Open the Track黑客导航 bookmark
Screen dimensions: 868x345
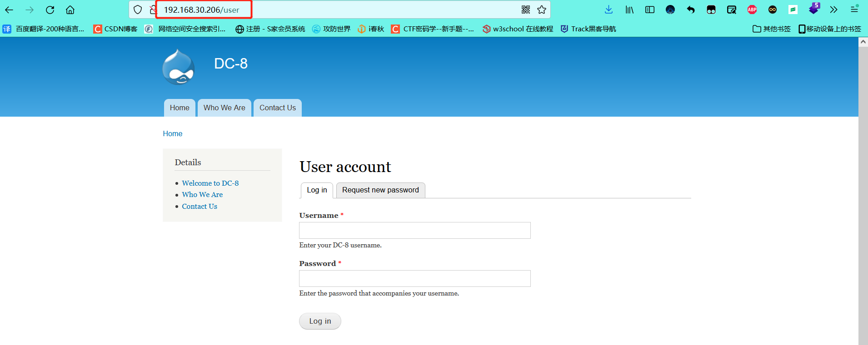[589, 29]
